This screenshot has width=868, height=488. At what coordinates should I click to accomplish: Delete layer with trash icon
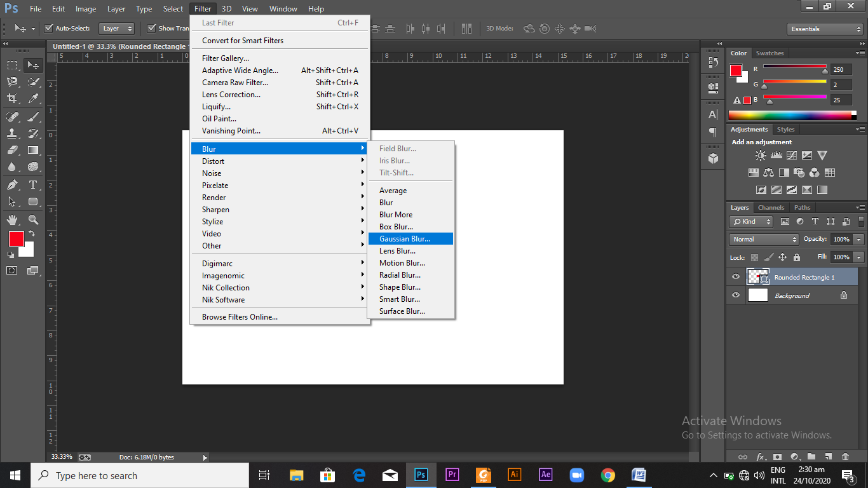[x=845, y=457]
